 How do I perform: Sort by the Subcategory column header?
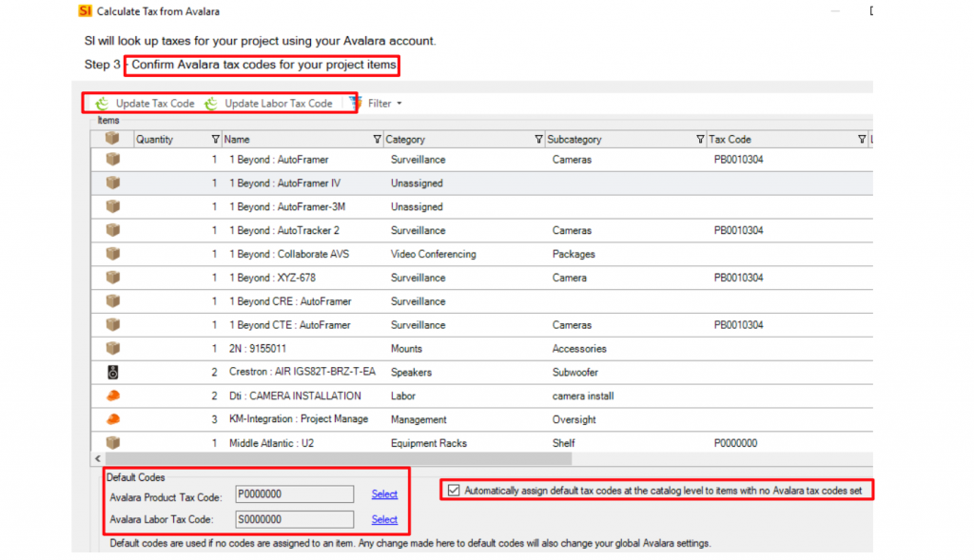(x=574, y=139)
